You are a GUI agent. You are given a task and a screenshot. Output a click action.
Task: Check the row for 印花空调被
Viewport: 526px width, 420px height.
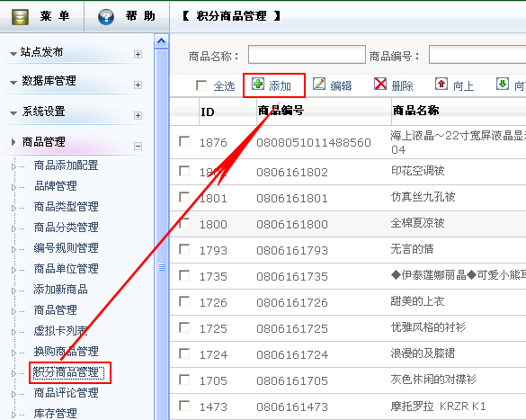pyautogui.click(x=184, y=171)
